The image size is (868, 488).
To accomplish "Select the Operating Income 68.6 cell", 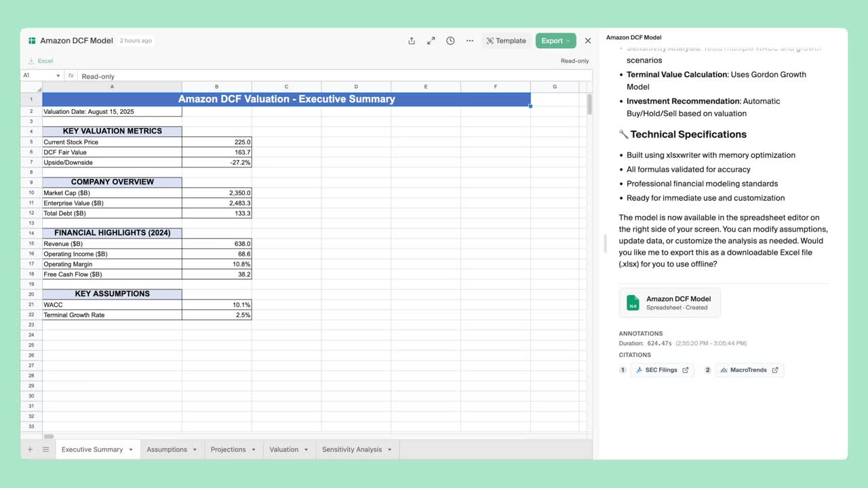I will coord(216,254).
